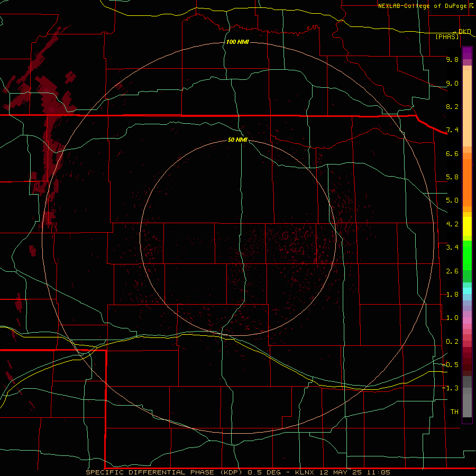This screenshot has width=476, height=476.
Task: Click the 11:05 time in the caption
Action: point(378,472)
